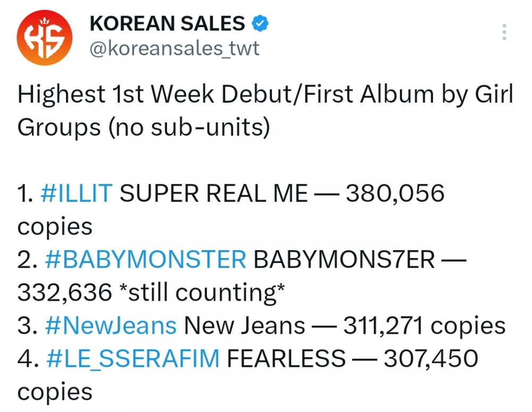Visit the #NewJeans hashtag
The width and height of the screenshot is (532, 412).
[111, 326]
